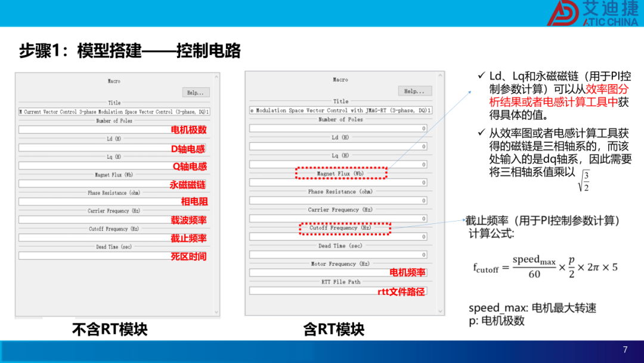Focus Magnet Flux field in 含RT模块 panel
This screenshot has height=363, width=644.
338,183
